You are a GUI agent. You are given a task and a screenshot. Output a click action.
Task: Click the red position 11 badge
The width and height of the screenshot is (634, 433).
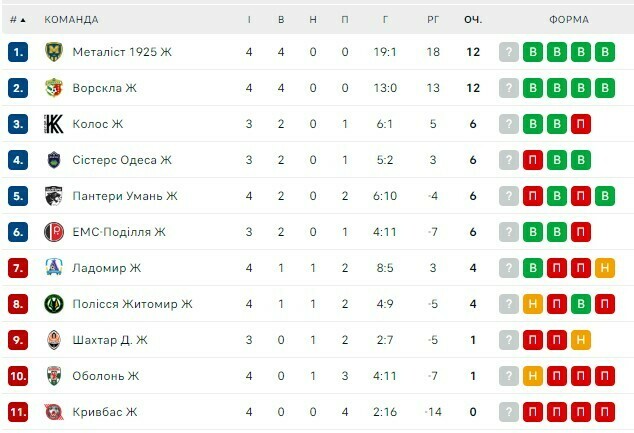18,411
